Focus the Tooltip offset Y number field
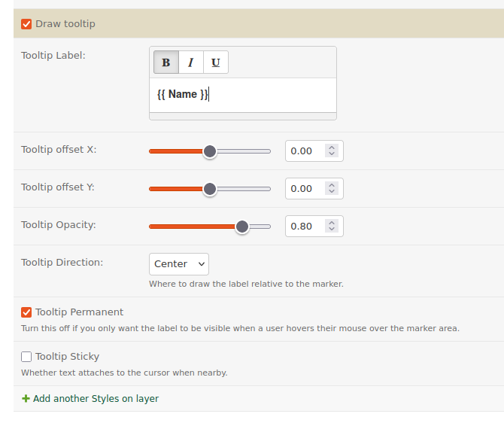 [305, 189]
